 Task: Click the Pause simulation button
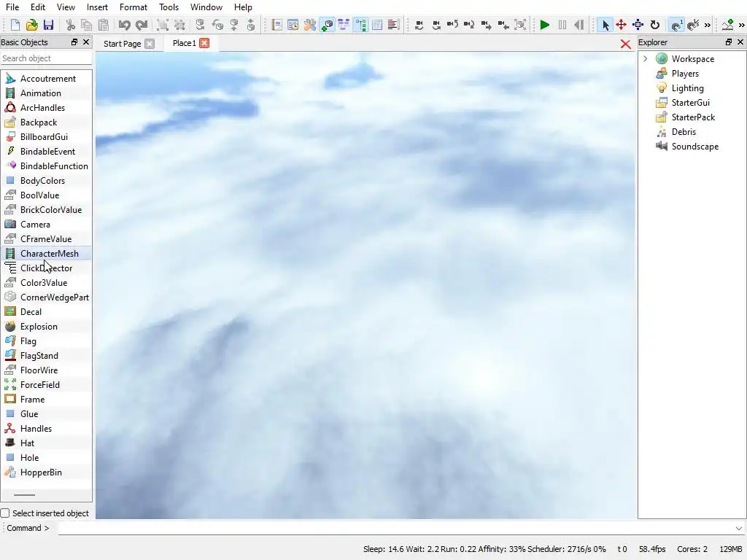(x=562, y=25)
